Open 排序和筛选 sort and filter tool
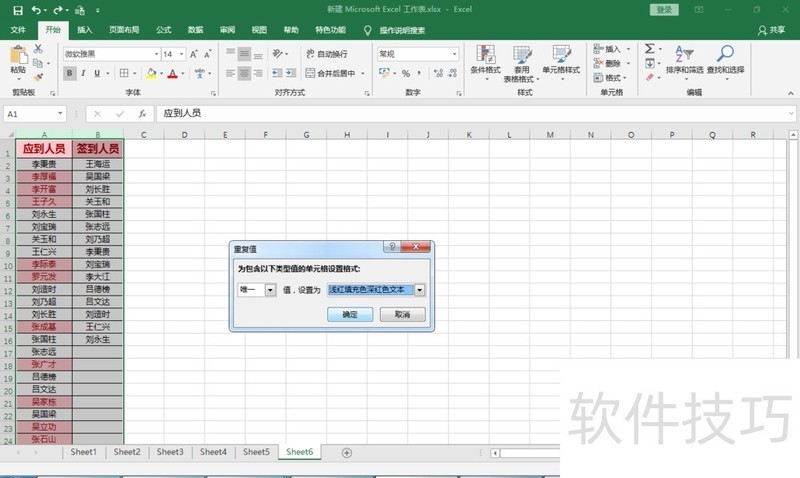The width and height of the screenshot is (800, 478). (684, 59)
